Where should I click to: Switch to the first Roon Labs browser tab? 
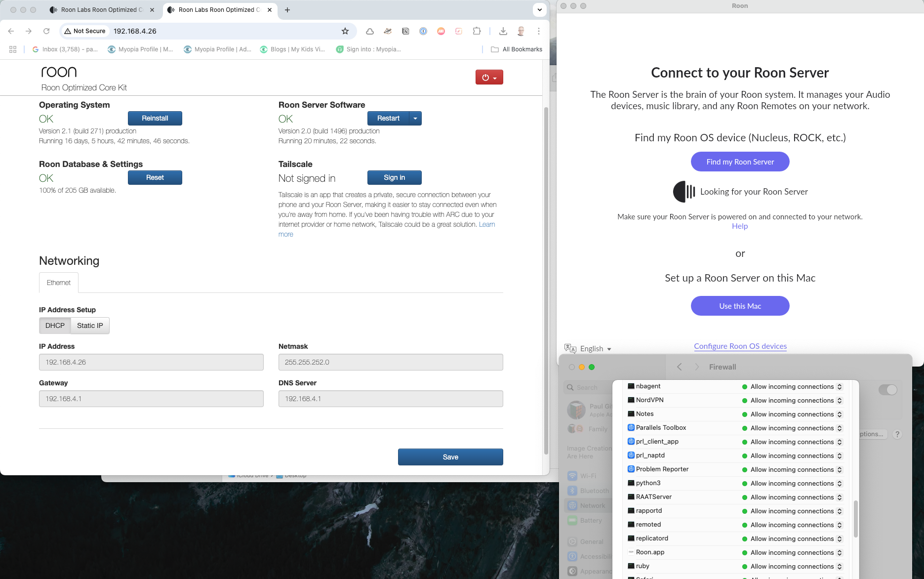(x=102, y=10)
